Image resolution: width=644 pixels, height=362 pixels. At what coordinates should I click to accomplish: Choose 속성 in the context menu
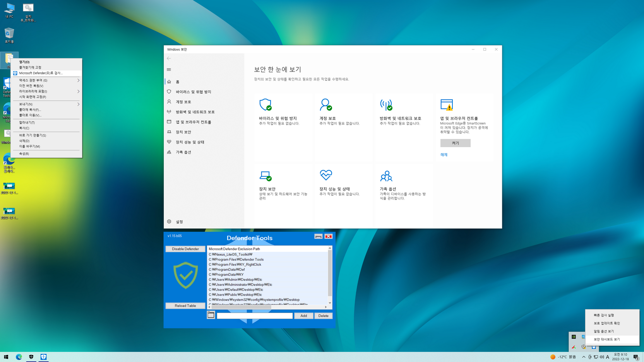click(x=46, y=154)
